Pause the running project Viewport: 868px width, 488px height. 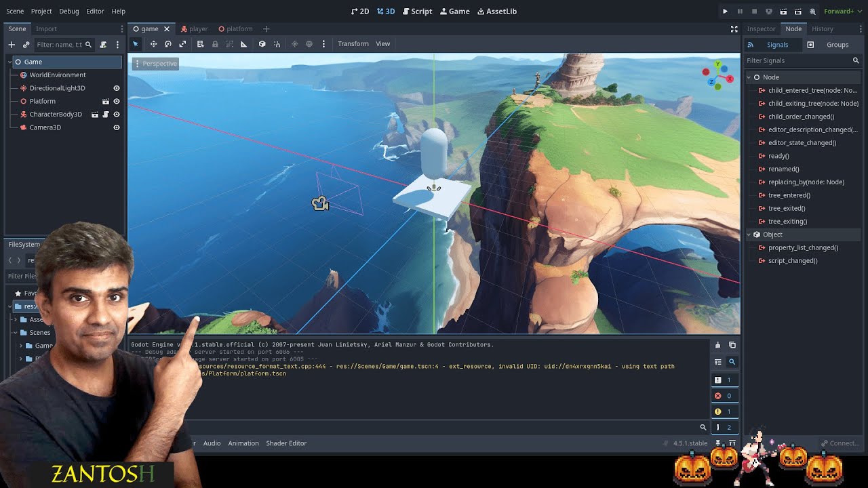tap(740, 12)
